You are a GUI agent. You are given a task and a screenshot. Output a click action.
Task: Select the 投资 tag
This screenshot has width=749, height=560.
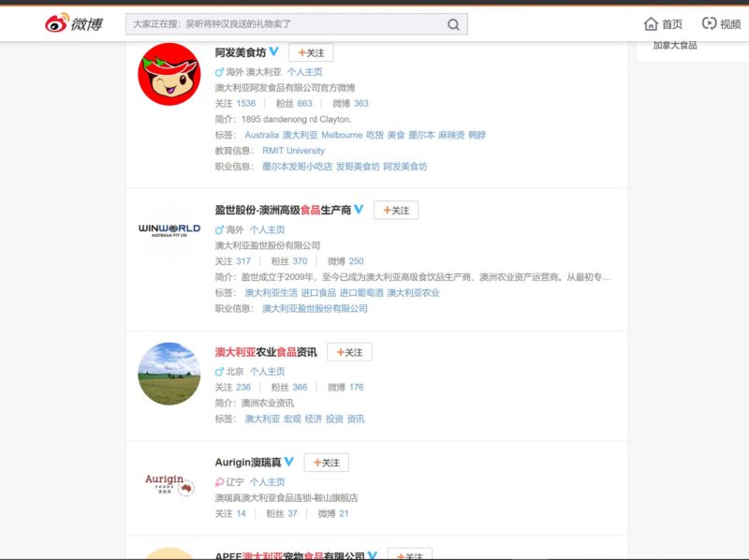coord(334,419)
